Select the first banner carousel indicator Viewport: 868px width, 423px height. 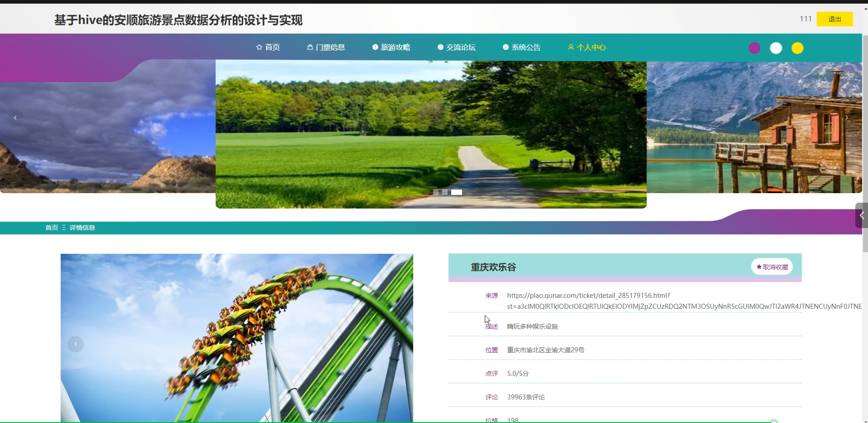[436, 192]
